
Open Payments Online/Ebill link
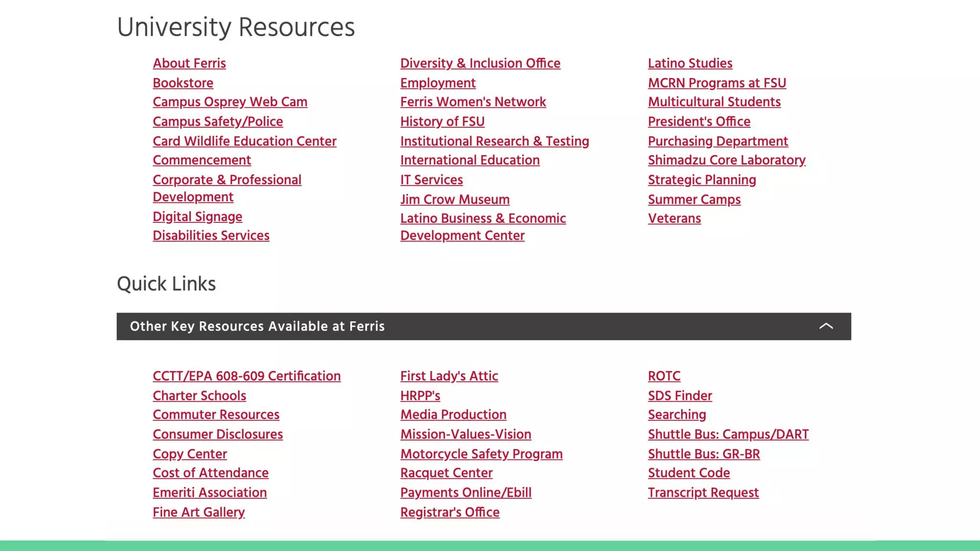click(466, 493)
